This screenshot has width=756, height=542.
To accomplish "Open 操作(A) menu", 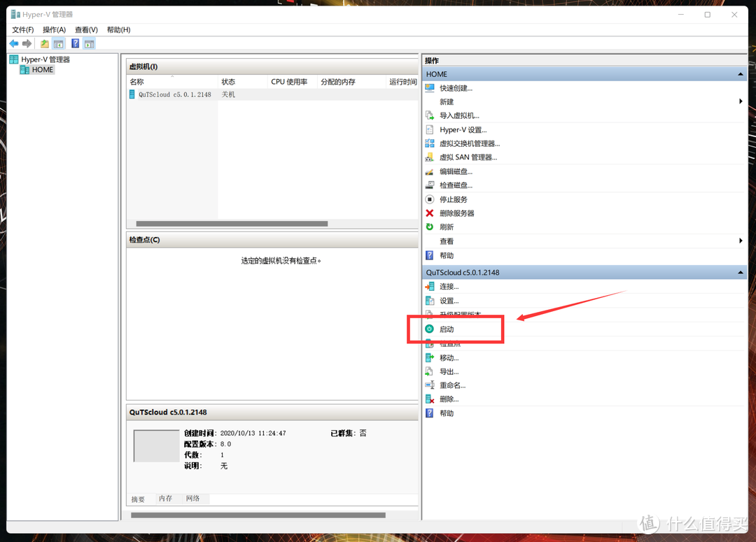I will [x=54, y=30].
